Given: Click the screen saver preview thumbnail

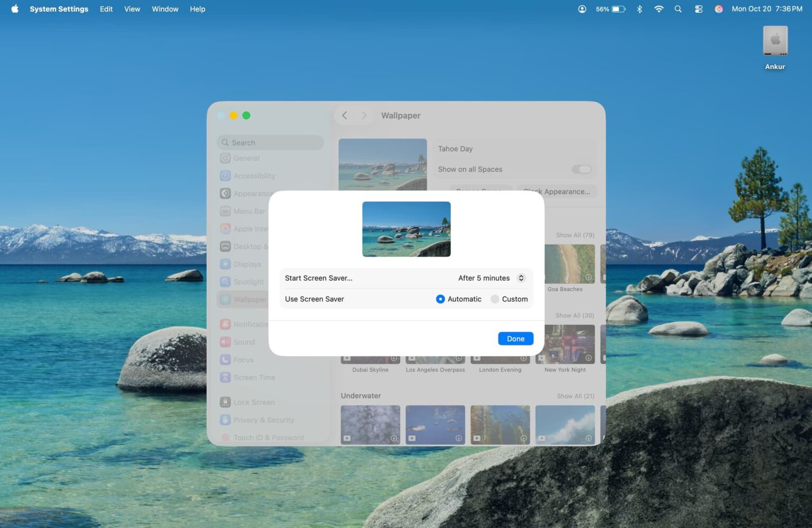Looking at the screenshot, I should 406,229.
